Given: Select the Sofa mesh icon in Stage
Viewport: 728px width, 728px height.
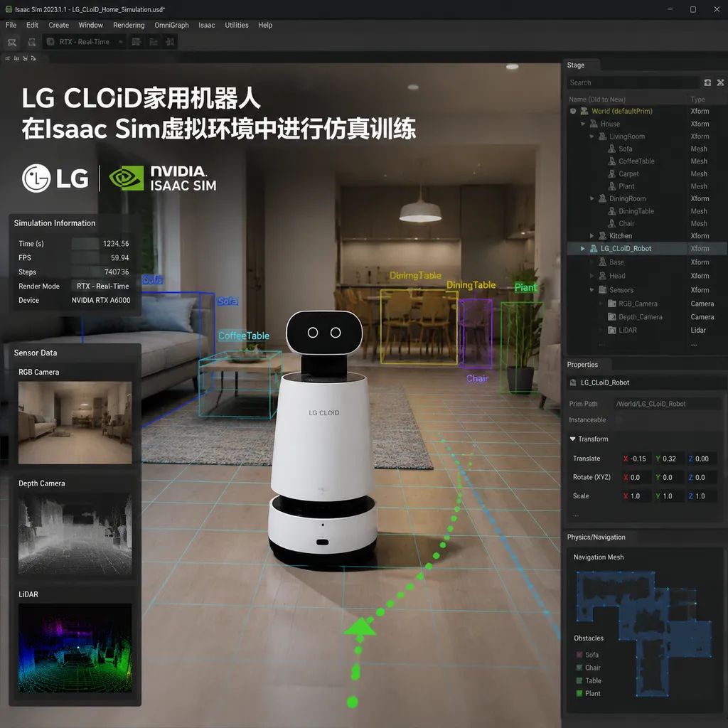Looking at the screenshot, I should pos(612,149).
